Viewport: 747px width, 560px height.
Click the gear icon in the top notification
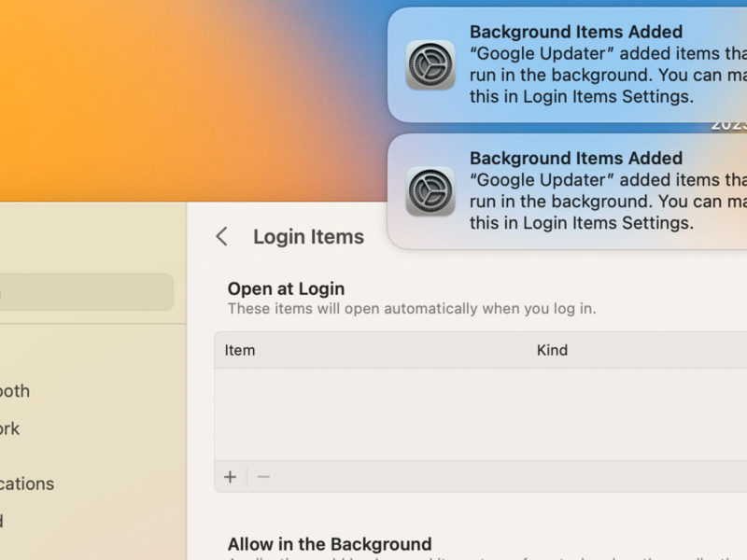(x=430, y=65)
